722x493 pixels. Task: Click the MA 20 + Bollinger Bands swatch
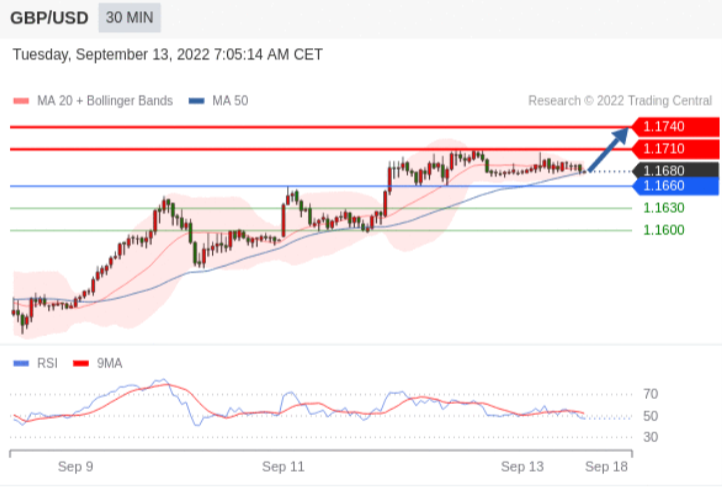tap(21, 101)
